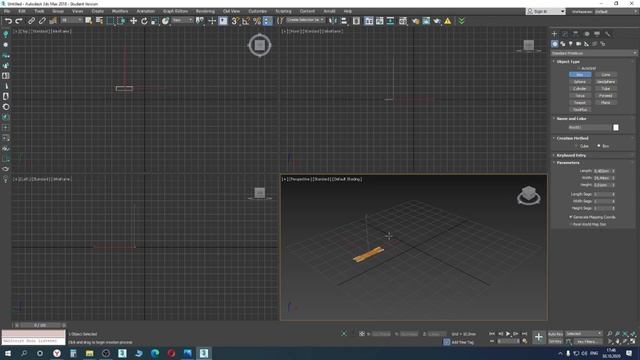Click the Redo arrow icon
This screenshot has width=640, height=360.
[19, 21]
